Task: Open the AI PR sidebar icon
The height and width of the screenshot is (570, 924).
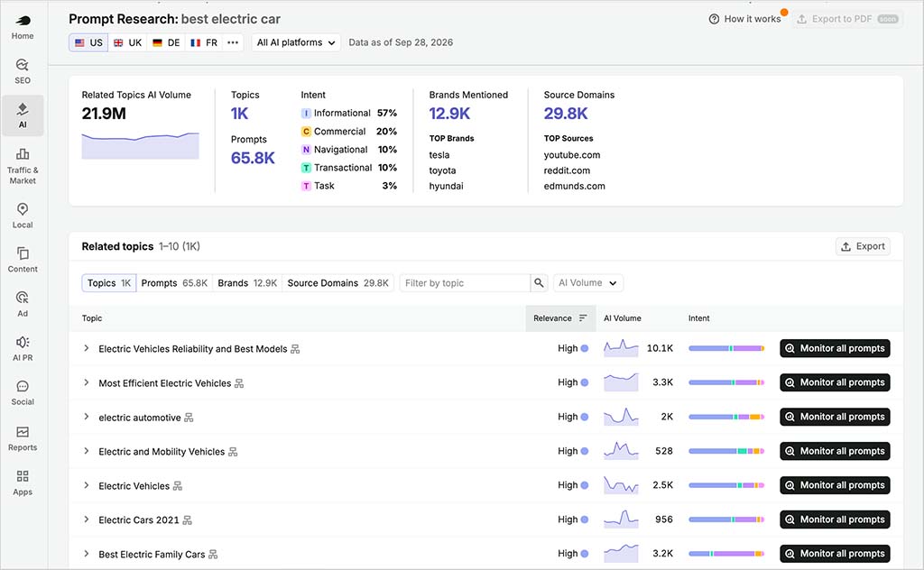Action: [x=23, y=348]
